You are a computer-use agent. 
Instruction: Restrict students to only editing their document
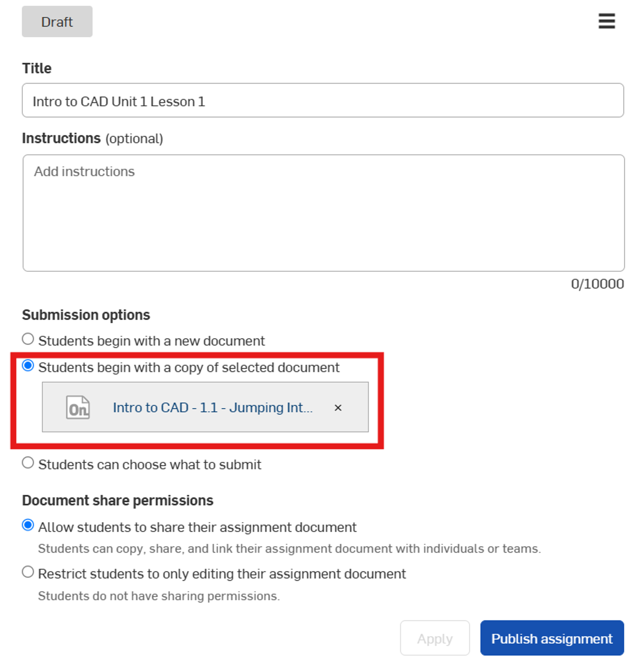(28, 572)
